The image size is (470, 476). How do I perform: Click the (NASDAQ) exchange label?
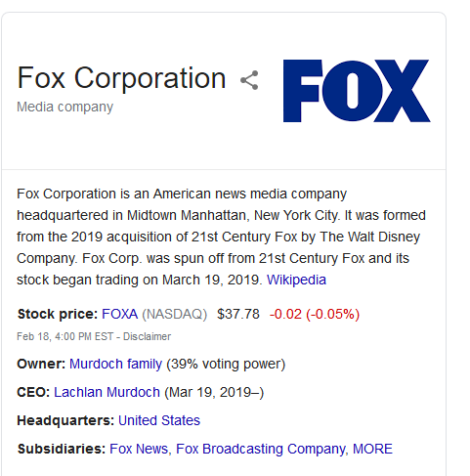click(x=175, y=314)
